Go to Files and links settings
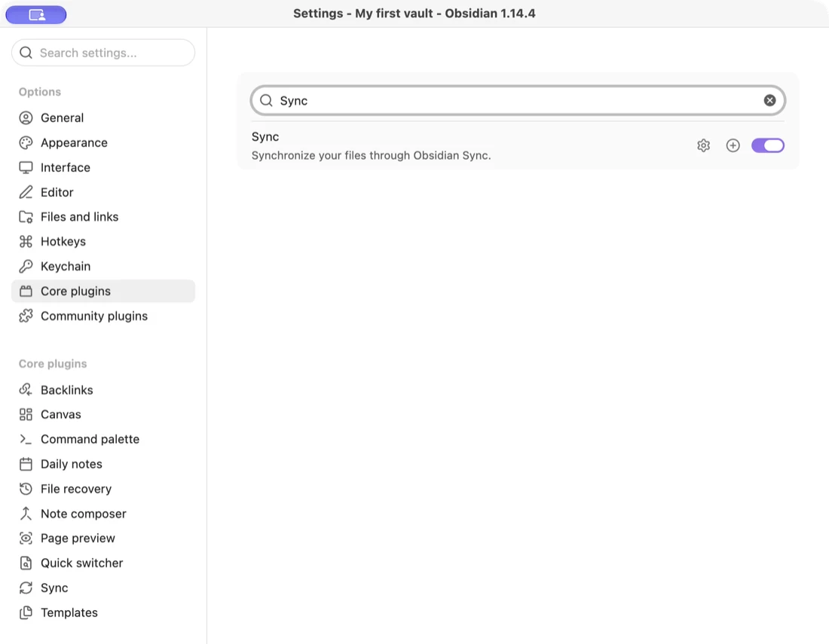The image size is (829, 644). [x=103, y=217]
